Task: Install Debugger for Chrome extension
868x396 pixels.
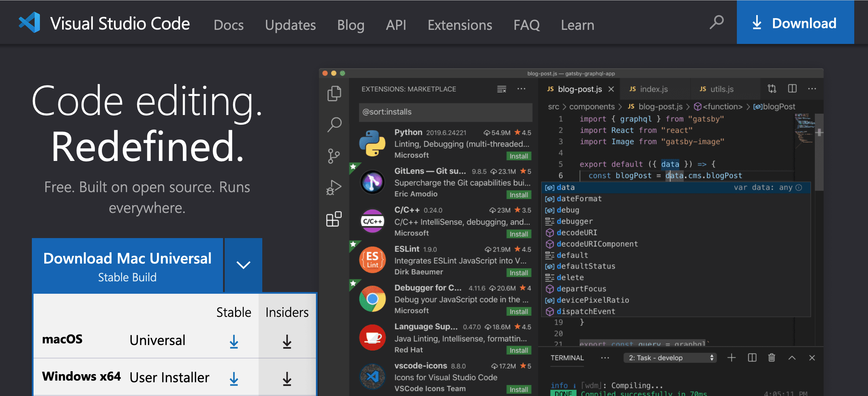Action: point(519,312)
